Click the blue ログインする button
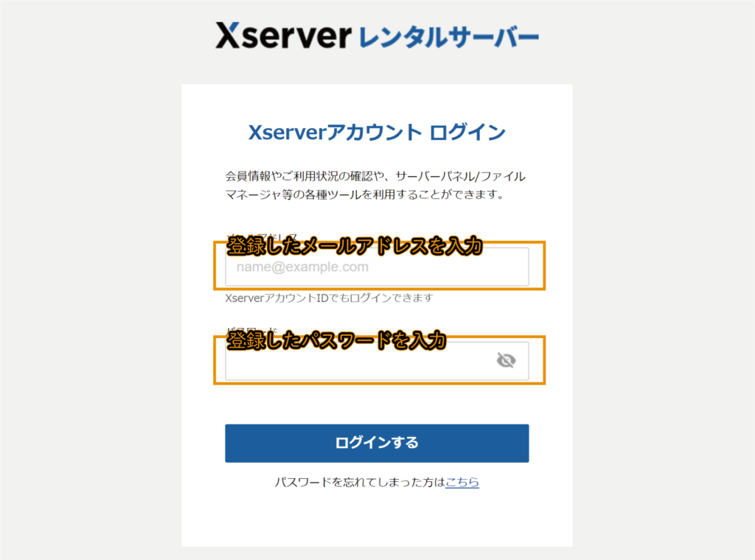 [x=377, y=443]
